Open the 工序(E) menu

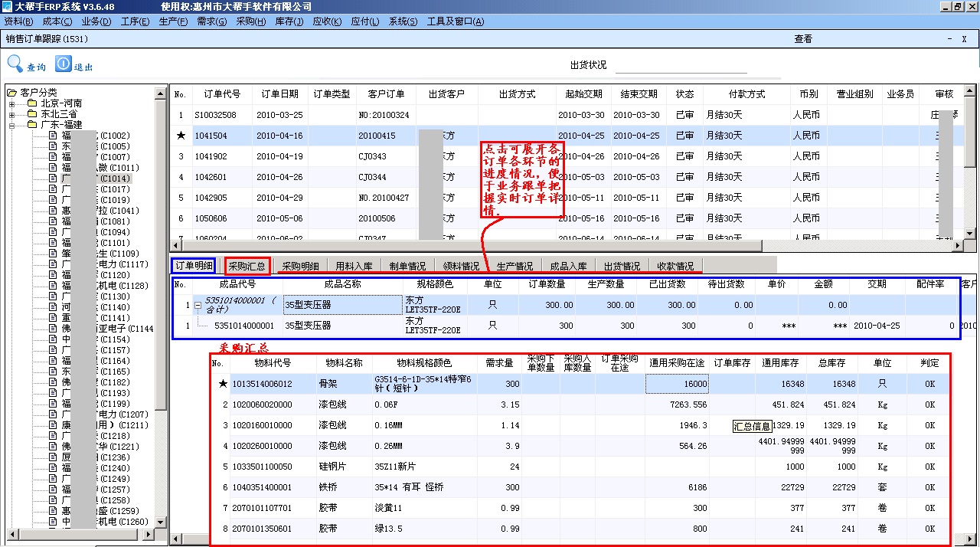pos(135,21)
